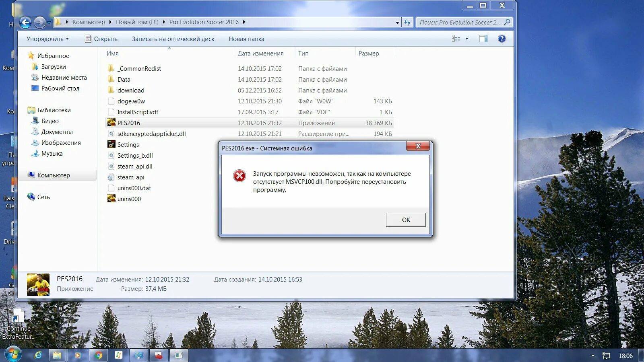Viewport: 644px width, 362px height.
Task: Open Документы library
Action: pyautogui.click(x=57, y=132)
